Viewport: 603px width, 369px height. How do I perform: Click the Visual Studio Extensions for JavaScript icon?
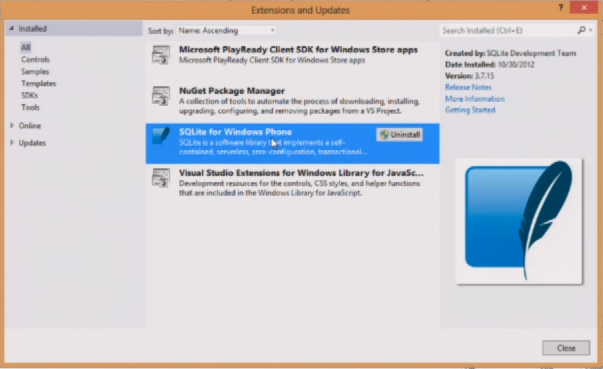[161, 178]
